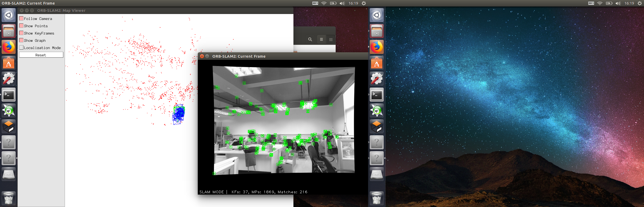
Task: Click the 16:19 clock in panel titled ORB-SLAM2
Action: click(353, 3)
